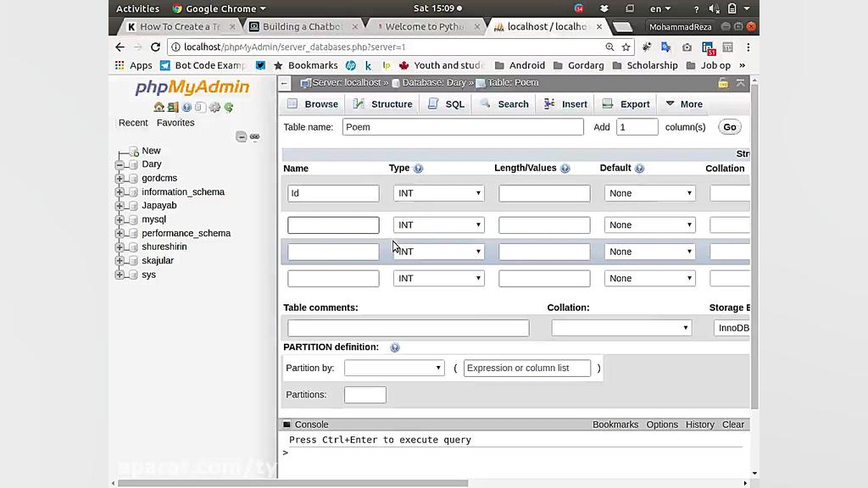This screenshot has height=488, width=868.
Task: Open Chrome's three-dot menu
Action: [748, 47]
